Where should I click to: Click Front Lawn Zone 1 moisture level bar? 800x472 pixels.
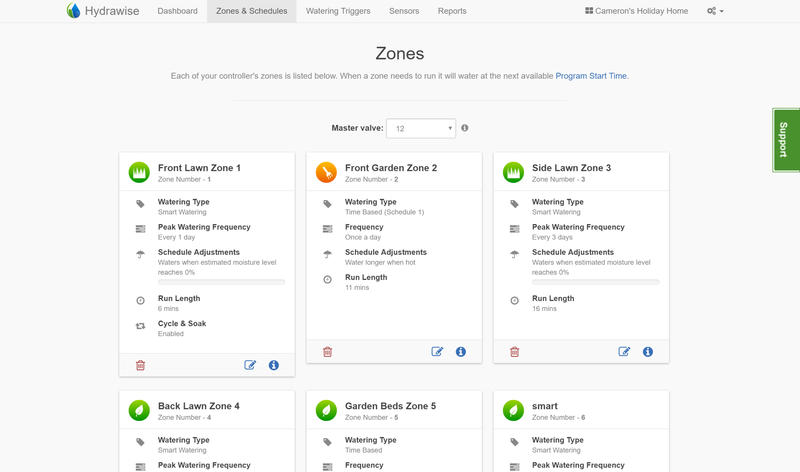pos(221,282)
